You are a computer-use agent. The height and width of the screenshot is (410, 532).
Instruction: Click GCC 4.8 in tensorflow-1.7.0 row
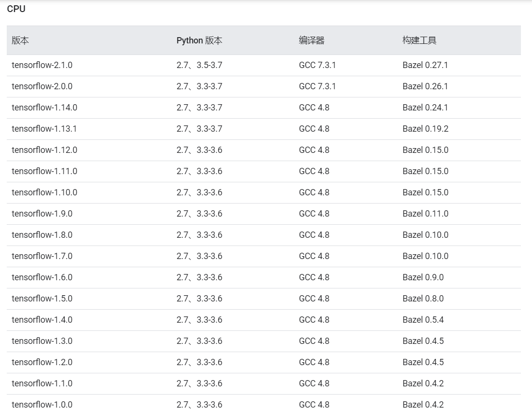click(x=314, y=256)
